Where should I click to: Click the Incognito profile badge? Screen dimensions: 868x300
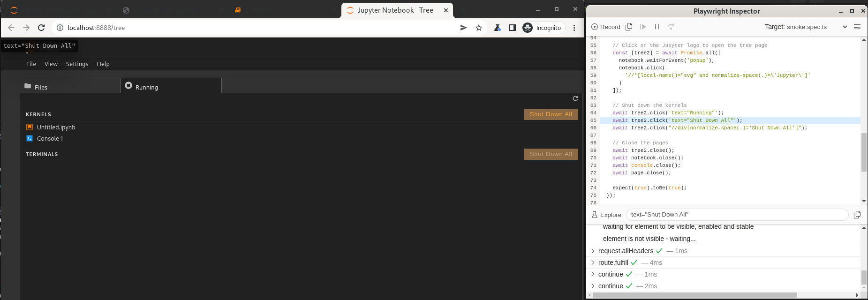(x=543, y=28)
